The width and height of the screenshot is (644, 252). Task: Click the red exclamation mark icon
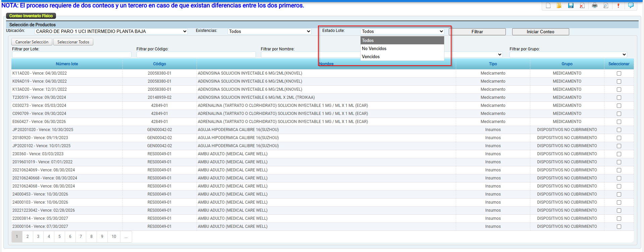coord(618,5)
